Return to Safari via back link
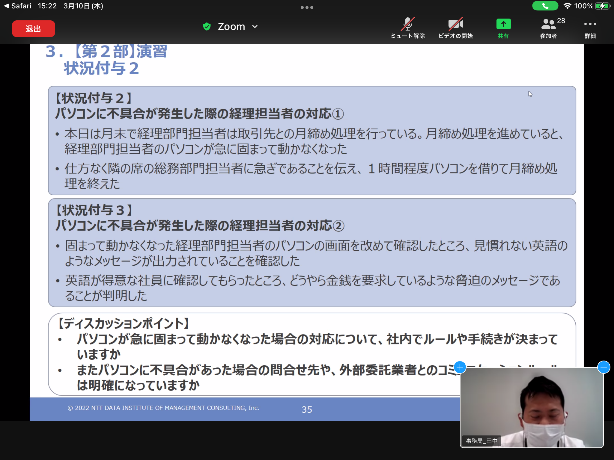The width and height of the screenshot is (614, 460). pyautogui.click(x=18, y=6)
